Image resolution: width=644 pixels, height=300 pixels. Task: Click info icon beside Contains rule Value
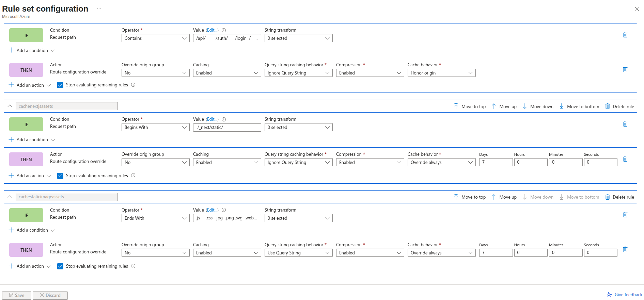(224, 30)
